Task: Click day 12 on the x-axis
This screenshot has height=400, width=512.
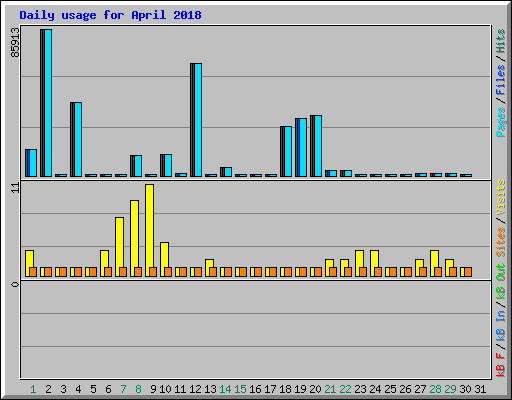Action: [x=195, y=389]
